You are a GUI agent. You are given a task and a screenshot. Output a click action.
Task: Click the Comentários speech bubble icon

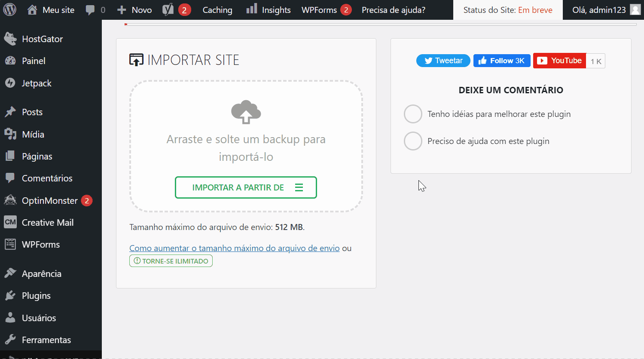pyautogui.click(x=10, y=178)
